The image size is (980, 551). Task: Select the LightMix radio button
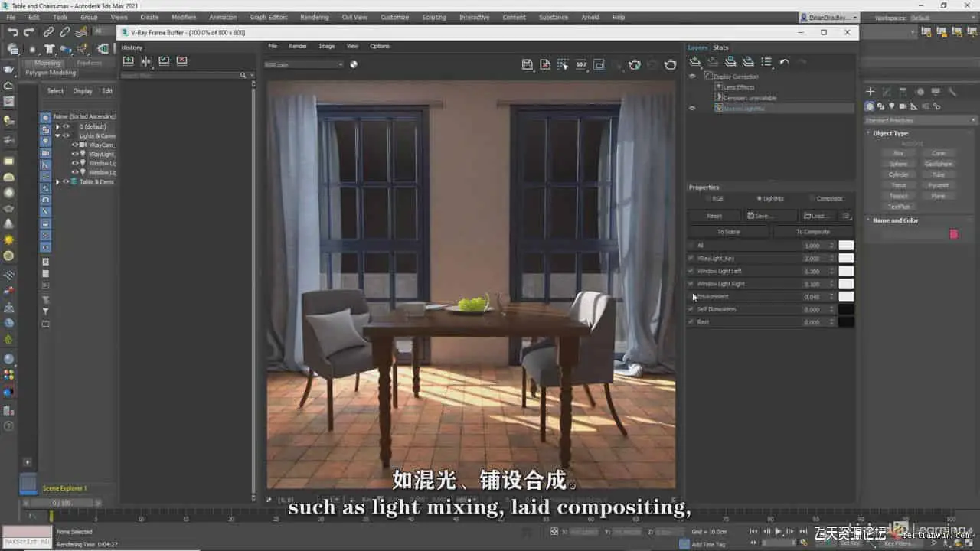point(759,199)
